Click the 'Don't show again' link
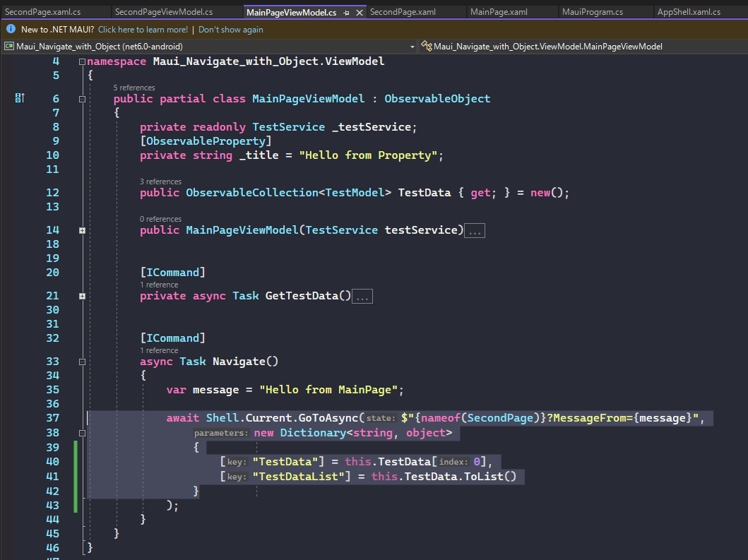This screenshot has height=560, width=748. click(x=230, y=30)
